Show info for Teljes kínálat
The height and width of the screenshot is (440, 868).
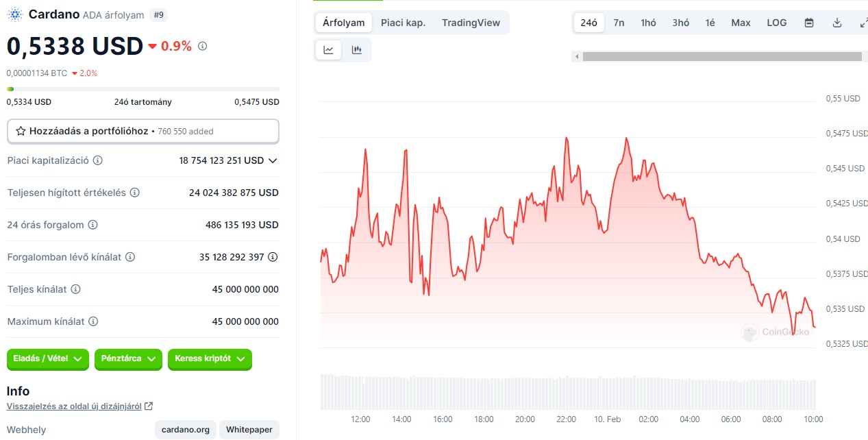click(x=75, y=289)
